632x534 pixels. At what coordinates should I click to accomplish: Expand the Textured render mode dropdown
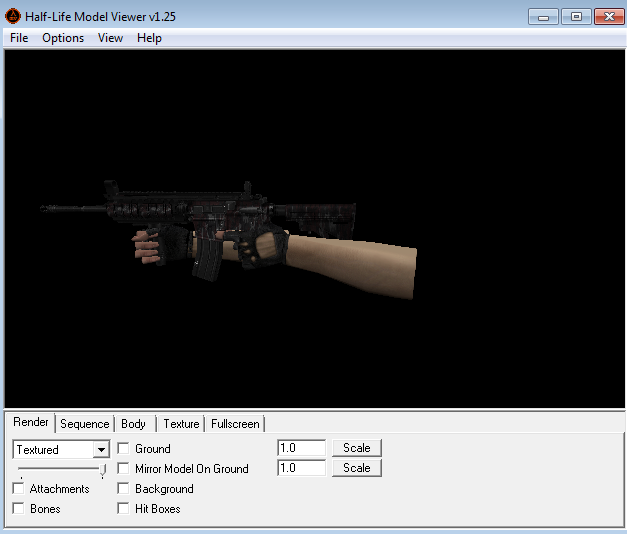click(x=101, y=450)
